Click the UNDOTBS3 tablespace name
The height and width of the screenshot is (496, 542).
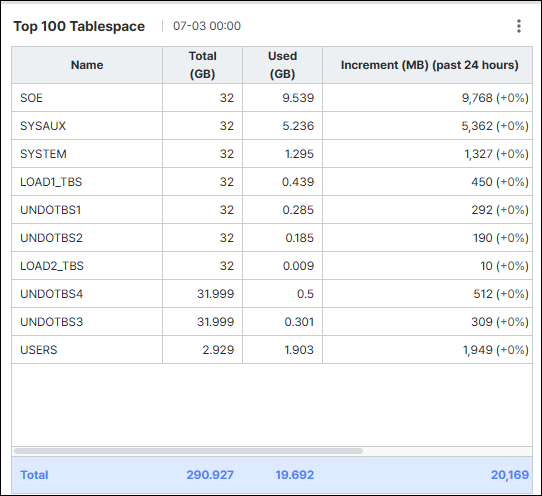pos(52,322)
